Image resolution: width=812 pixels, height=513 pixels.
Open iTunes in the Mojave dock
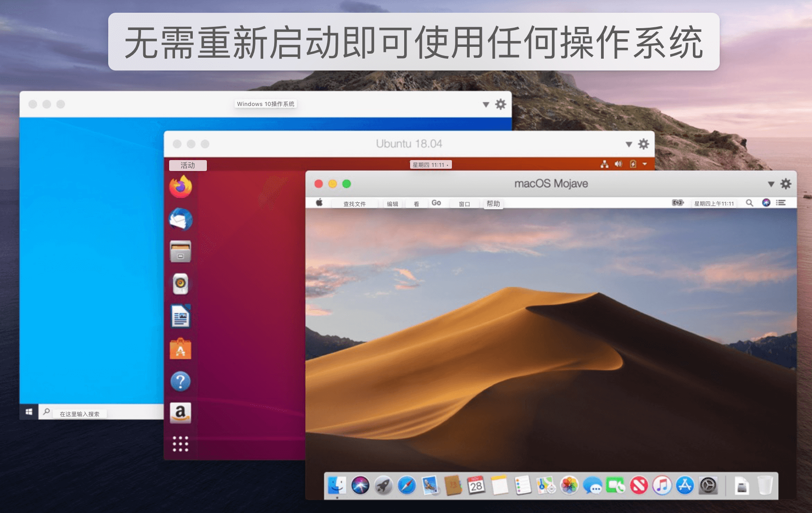(662, 486)
